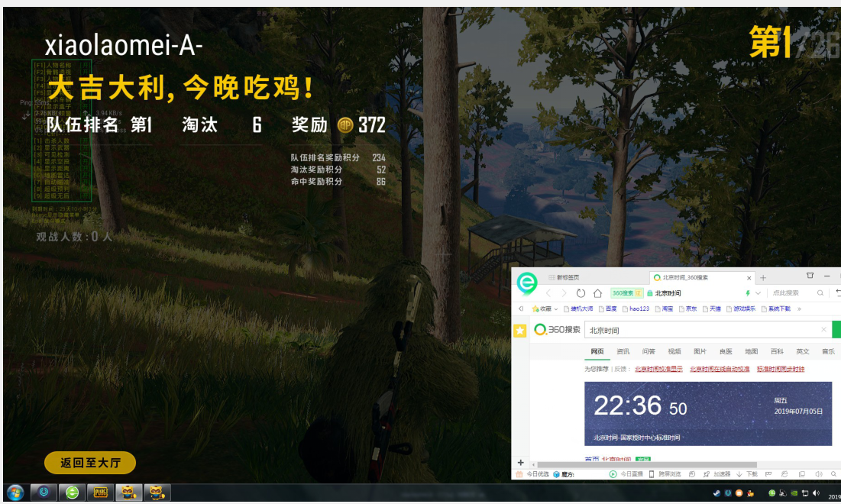
Task: Click 今日直播 in the status bar
Action: pos(626,474)
